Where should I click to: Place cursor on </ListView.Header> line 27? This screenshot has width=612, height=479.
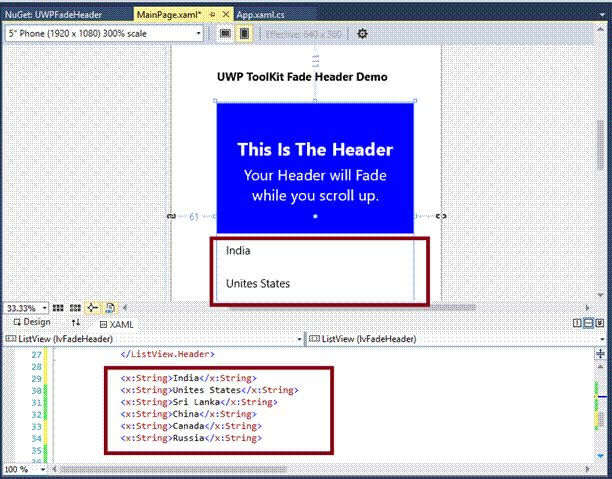point(167,354)
